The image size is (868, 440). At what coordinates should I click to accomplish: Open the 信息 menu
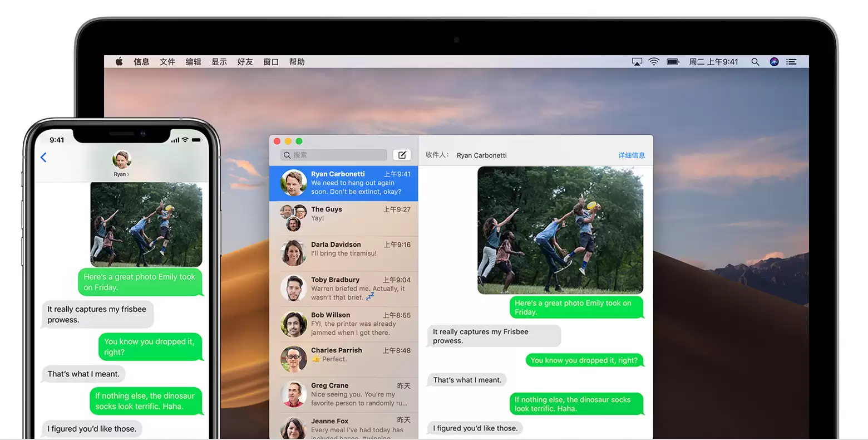coord(141,62)
